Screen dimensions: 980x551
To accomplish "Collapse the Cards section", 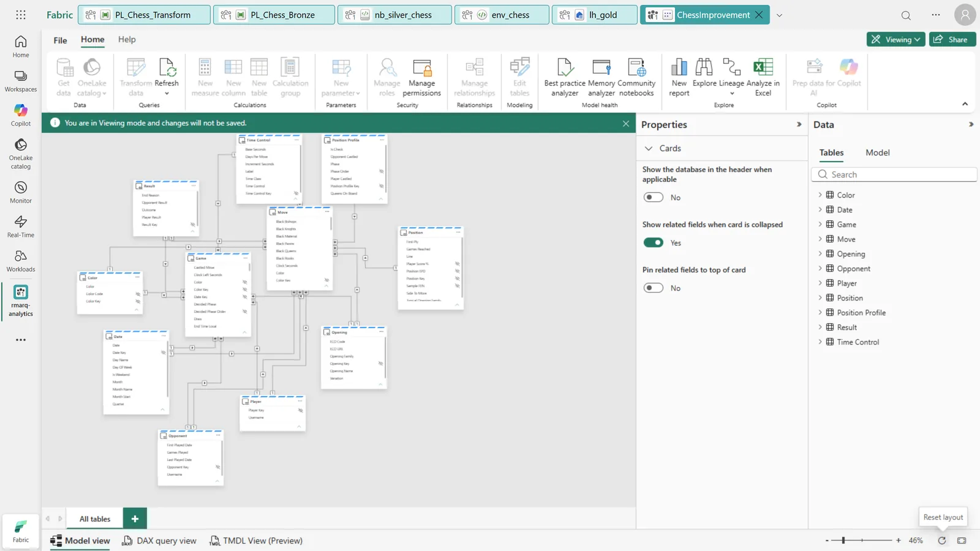I will pos(649,148).
